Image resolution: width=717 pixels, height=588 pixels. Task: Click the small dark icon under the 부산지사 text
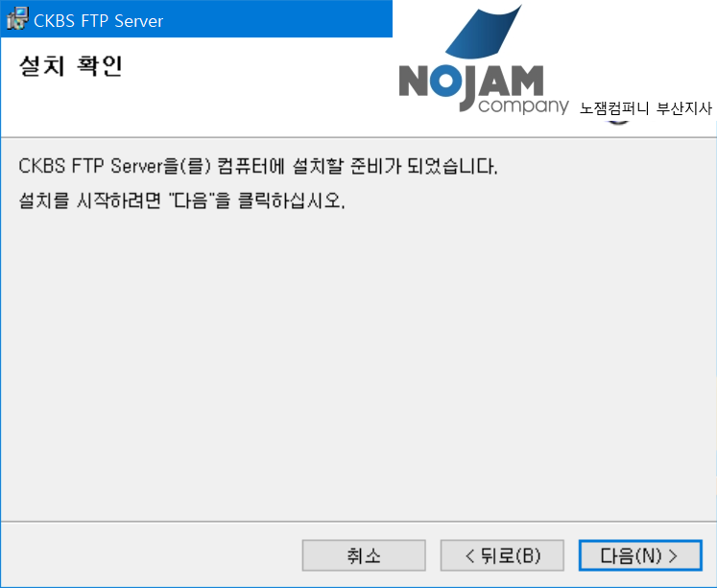618,122
